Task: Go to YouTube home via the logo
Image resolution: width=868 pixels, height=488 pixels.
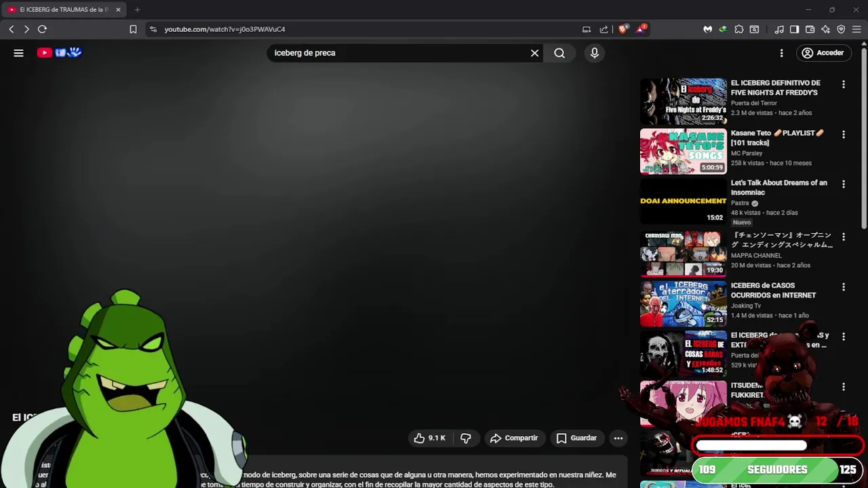Action: [60, 53]
